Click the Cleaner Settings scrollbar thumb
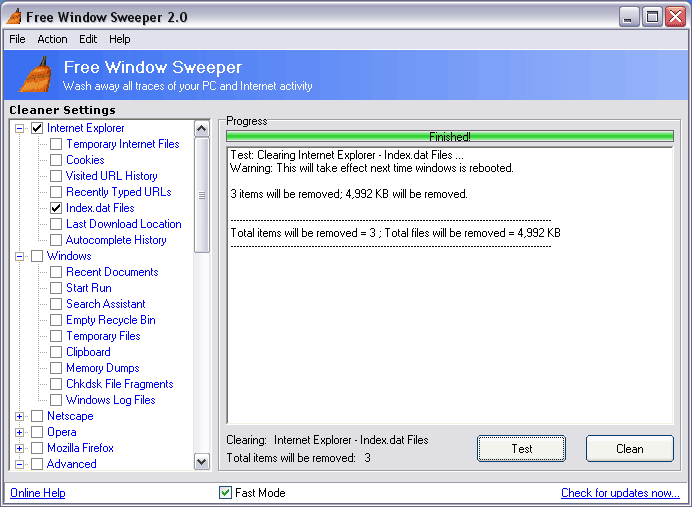Image resolution: width=692 pixels, height=507 pixels. click(202, 195)
